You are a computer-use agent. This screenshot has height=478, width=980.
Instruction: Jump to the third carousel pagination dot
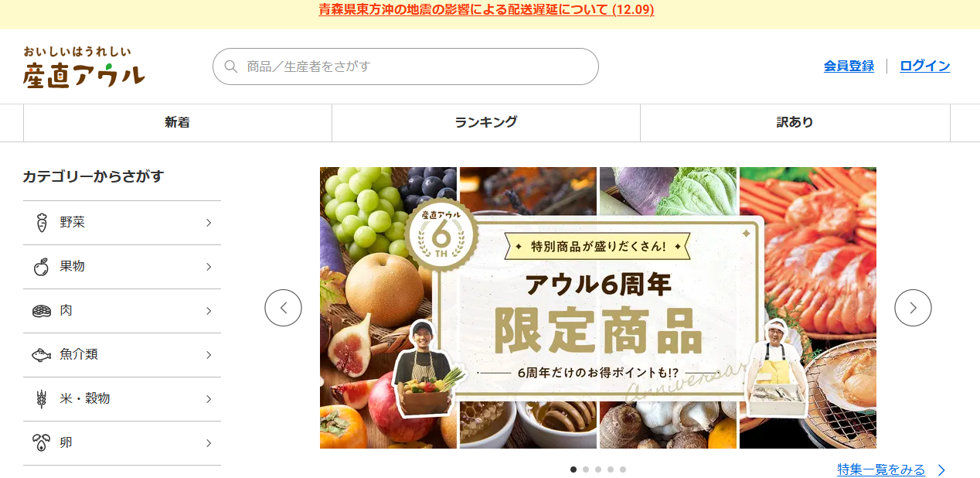point(598,469)
